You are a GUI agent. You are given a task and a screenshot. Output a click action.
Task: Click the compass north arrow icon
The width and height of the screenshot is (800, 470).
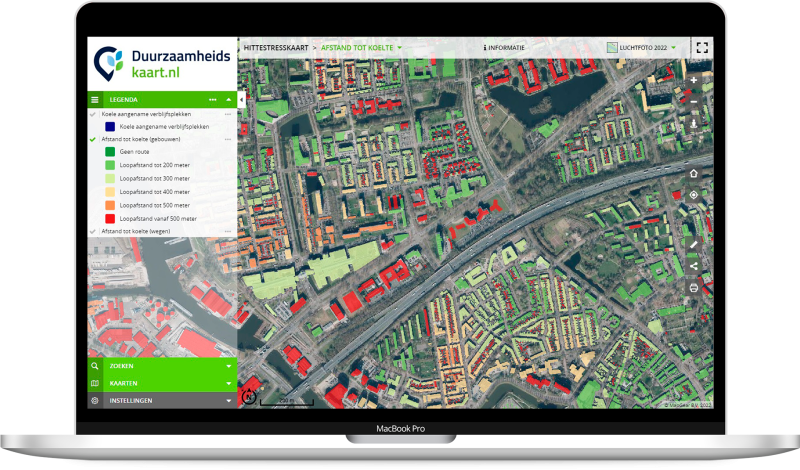[x=249, y=397]
